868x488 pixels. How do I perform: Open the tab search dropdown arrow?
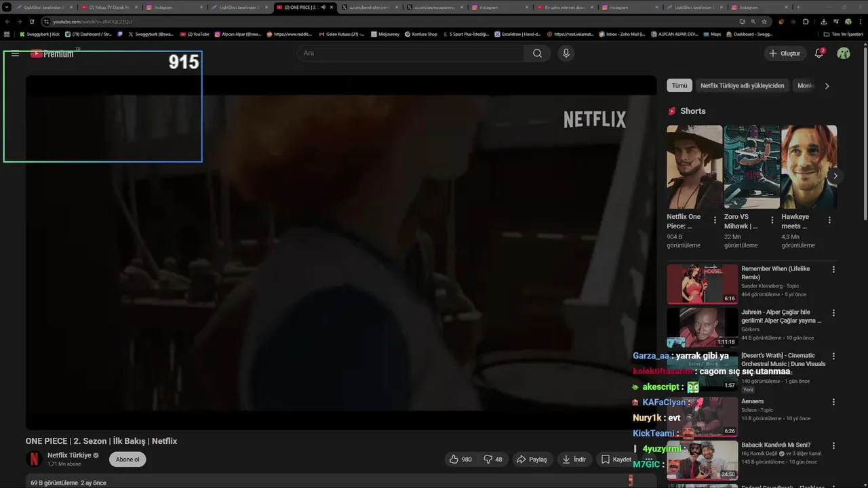[x=7, y=7]
